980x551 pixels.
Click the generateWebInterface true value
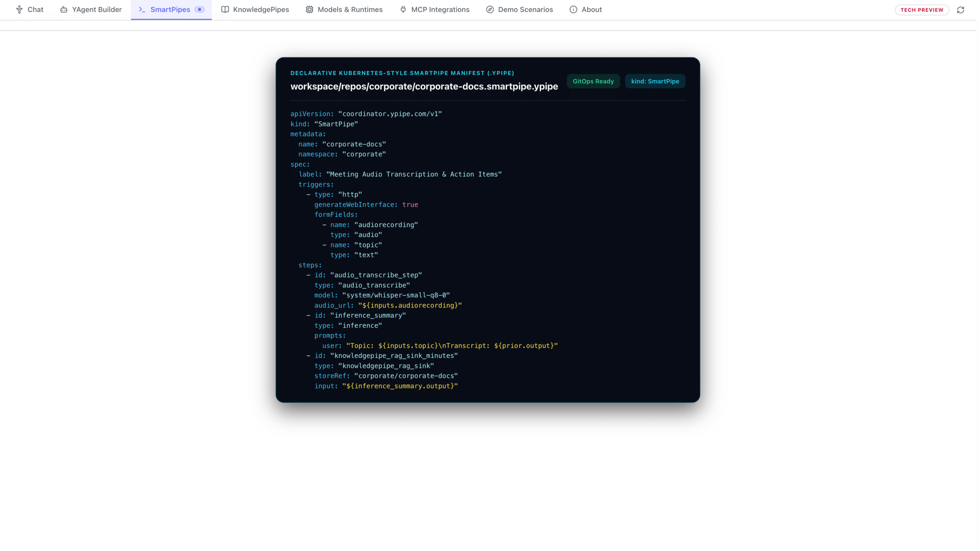[x=410, y=204]
